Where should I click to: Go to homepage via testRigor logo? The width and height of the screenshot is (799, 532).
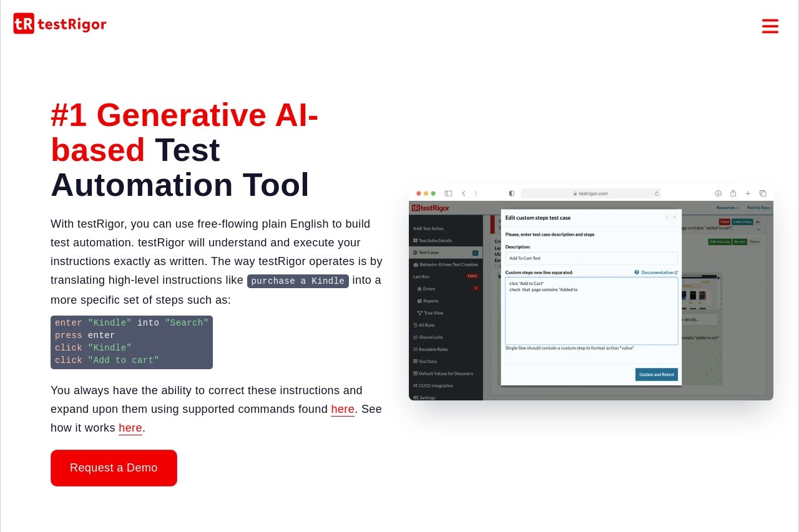point(60,24)
